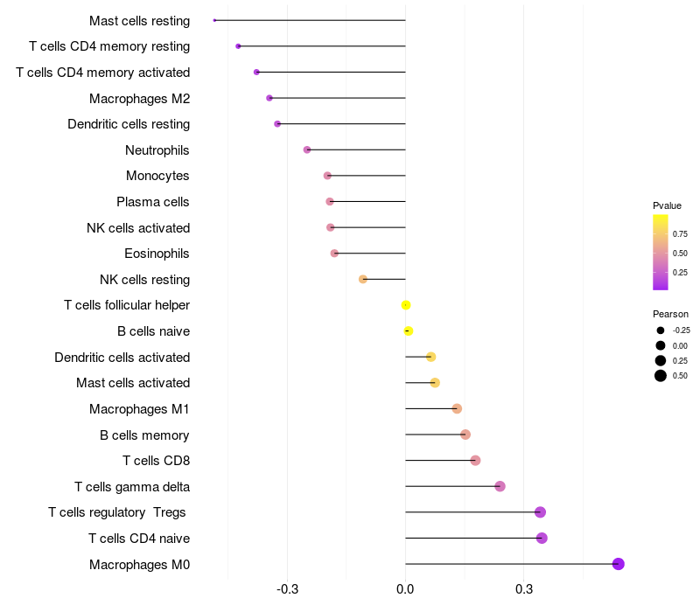The width and height of the screenshot is (700, 612).
Task: Click the yellow B cells naive dot
Action: (408, 331)
